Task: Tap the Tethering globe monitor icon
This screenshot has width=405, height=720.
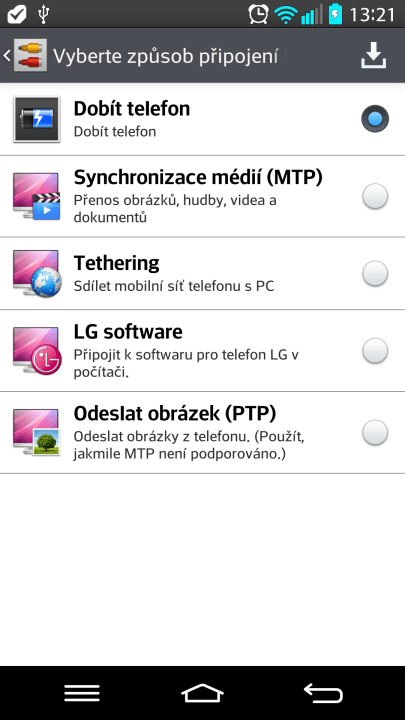Action: (37, 273)
